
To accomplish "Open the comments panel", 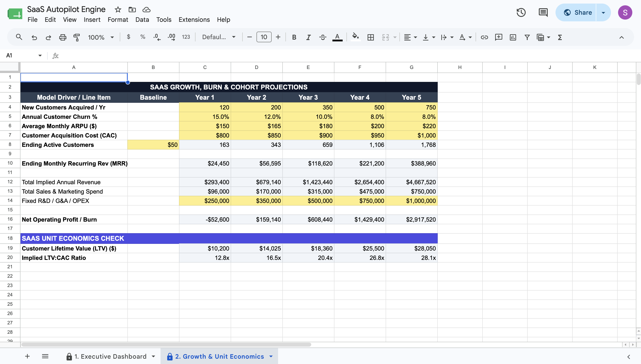I will [543, 12].
